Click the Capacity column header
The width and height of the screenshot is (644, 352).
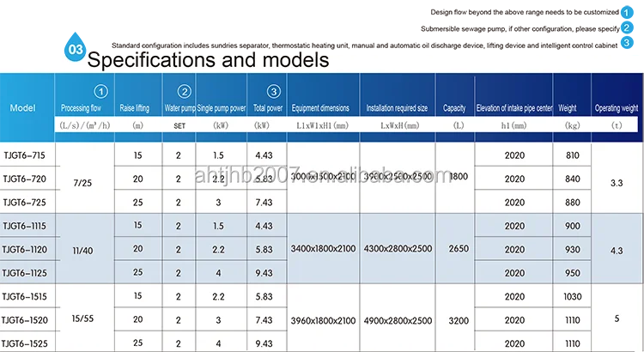pyautogui.click(x=454, y=108)
